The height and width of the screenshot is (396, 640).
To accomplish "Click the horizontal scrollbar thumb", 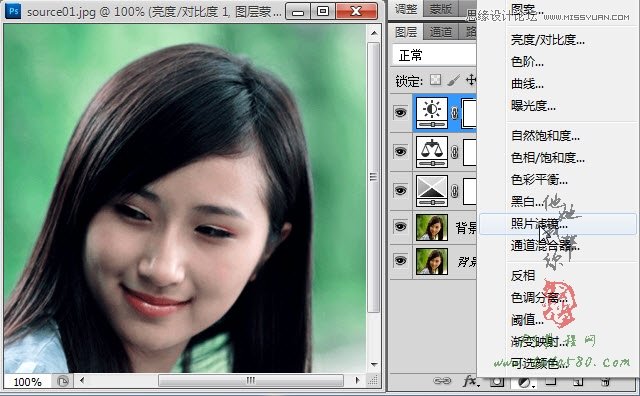I will (251, 381).
